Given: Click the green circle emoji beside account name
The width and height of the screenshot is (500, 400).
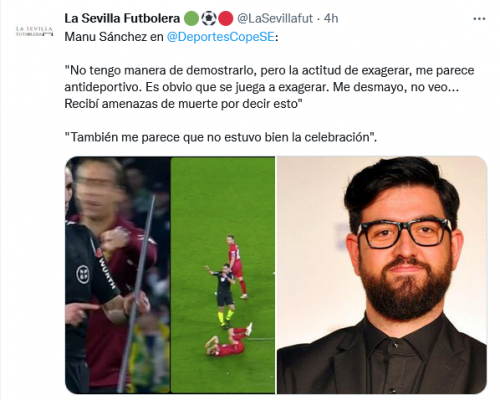Looking at the screenshot, I should click(191, 19).
